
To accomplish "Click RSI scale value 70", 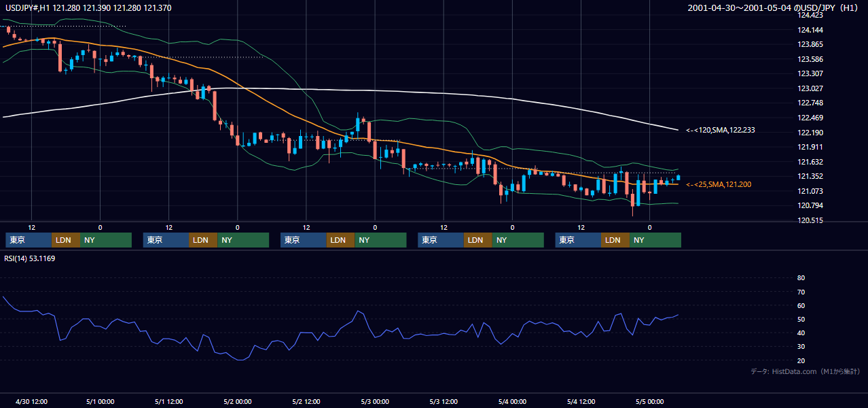I will (801, 292).
